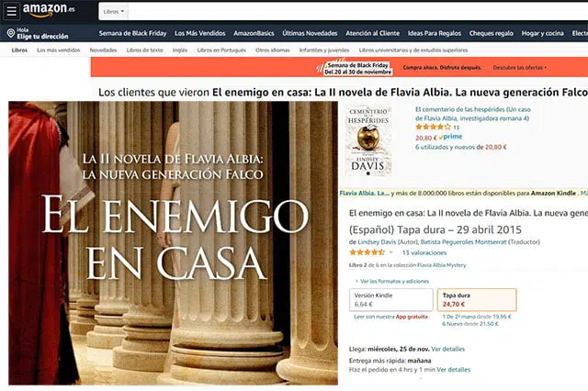The height and width of the screenshot is (391, 588).
Task: Switch to Libros de texto subcategory
Action: click(x=144, y=50)
